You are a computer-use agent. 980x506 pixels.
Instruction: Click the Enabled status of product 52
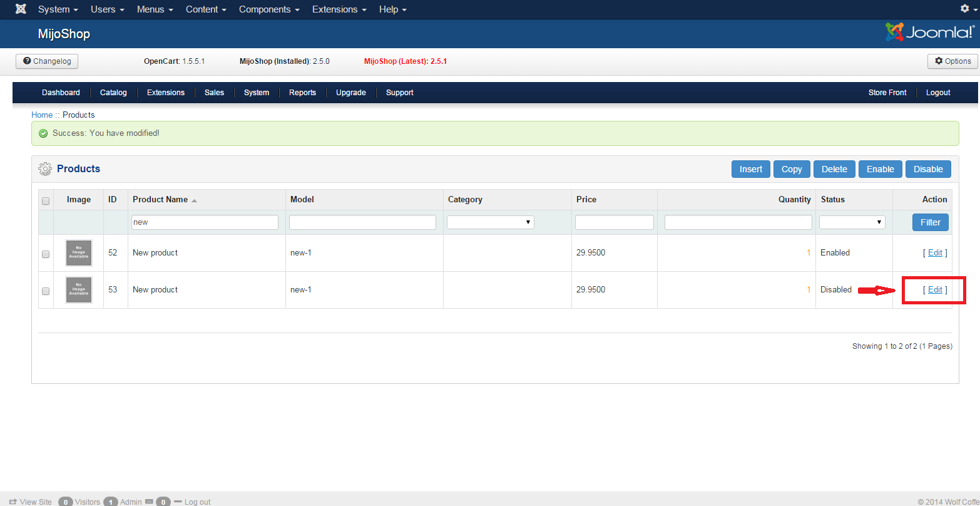(835, 253)
